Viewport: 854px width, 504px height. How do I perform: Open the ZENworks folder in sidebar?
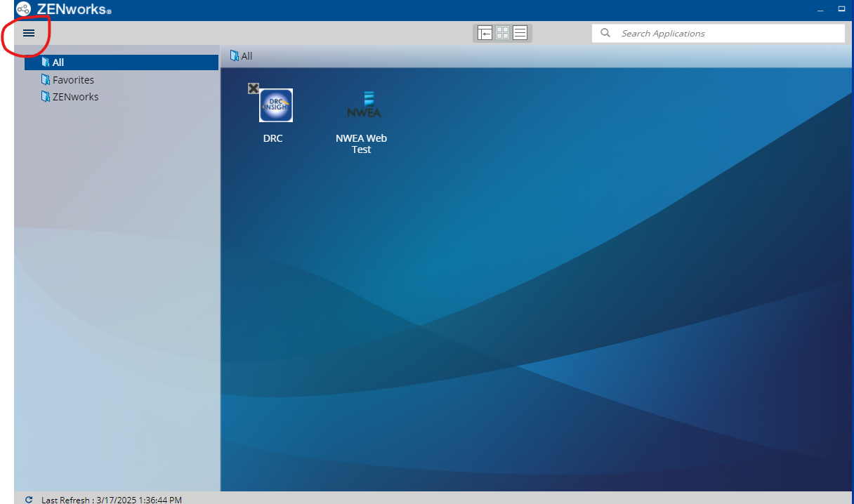pyautogui.click(x=75, y=97)
